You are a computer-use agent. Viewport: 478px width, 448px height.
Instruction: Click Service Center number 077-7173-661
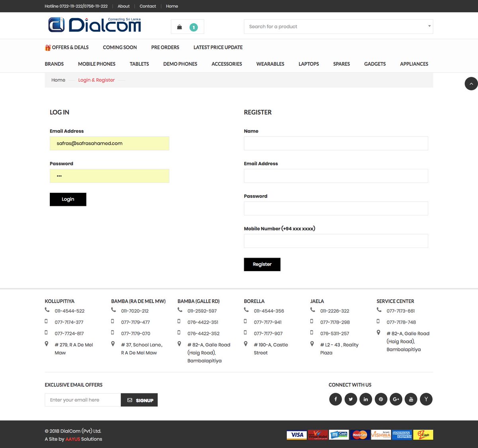[401, 311]
